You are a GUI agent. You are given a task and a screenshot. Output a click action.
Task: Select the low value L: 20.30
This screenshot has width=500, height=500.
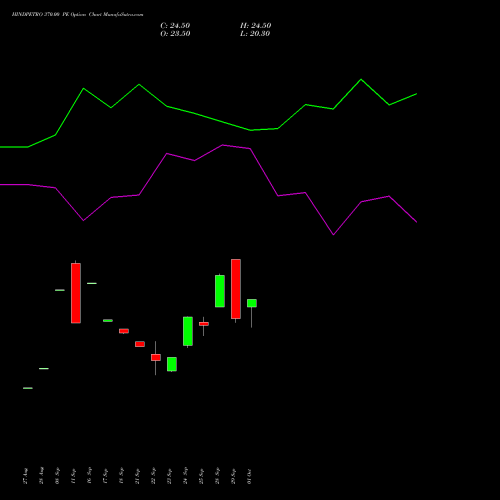click(x=255, y=34)
